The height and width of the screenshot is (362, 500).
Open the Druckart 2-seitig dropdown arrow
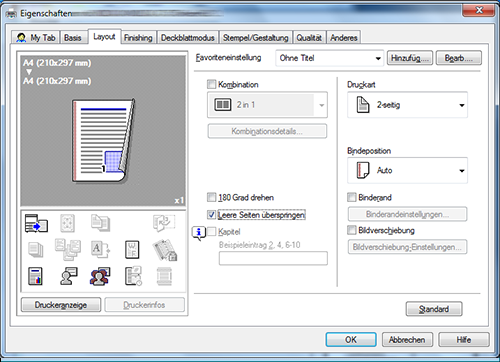pyautogui.click(x=462, y=105)
